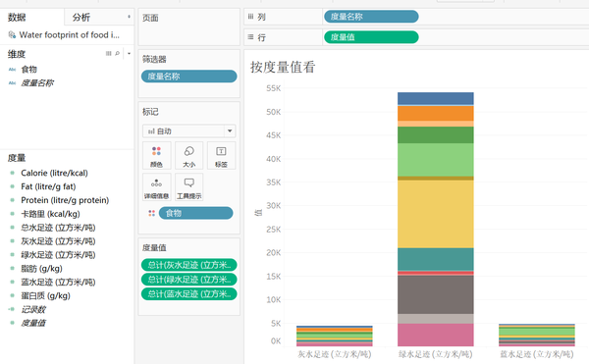Image resolution: width=589 pixels, height=364 pixels.
Task: Open the 大小 size marks card
Action: [188, 155]
